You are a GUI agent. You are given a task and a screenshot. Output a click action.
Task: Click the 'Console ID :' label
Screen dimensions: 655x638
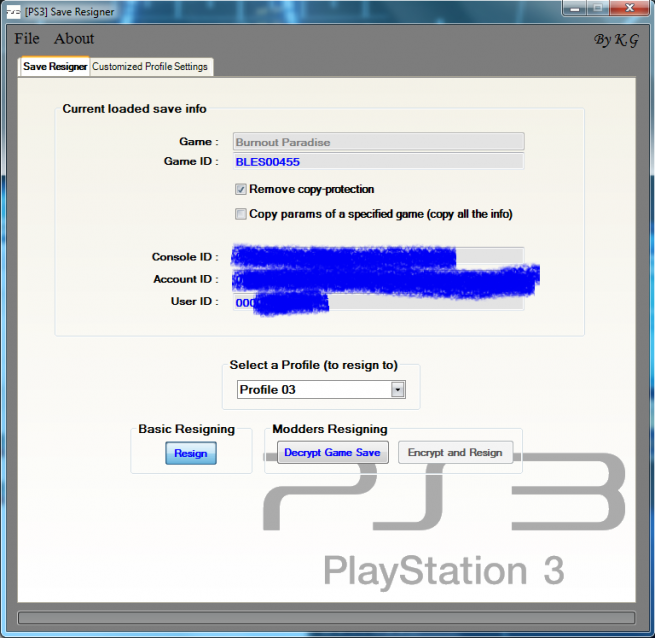185,257
